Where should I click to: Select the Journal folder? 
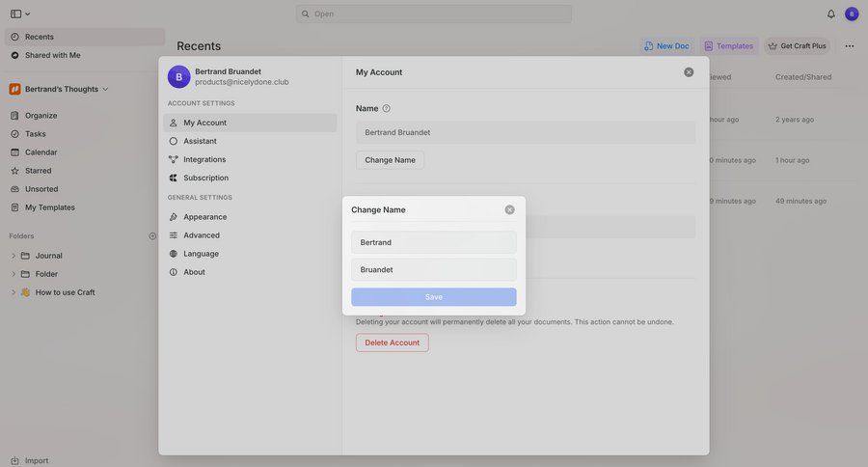point(49,256)
